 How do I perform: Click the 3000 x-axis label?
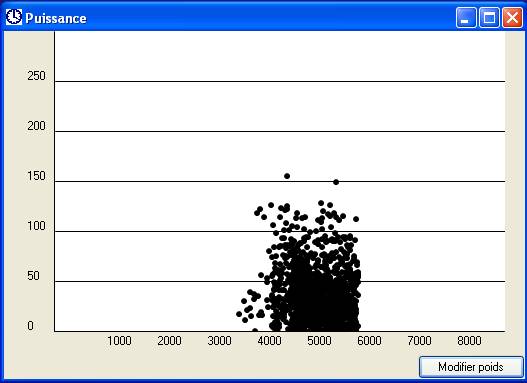pyautogui.click(x=219, y=341)
